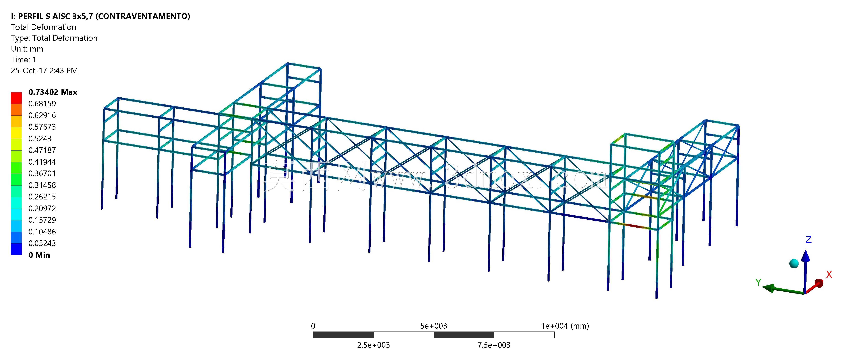Click the dark blue 0 Min legend band
This screenshot has height=351, width=868.
pyautogui.click(x=16, y=249)
